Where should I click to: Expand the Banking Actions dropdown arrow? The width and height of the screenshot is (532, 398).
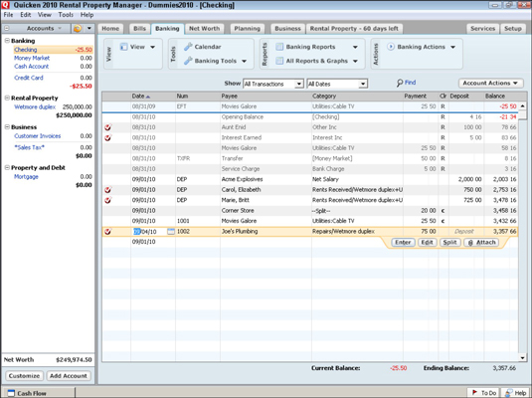click(x=453, y=47)
